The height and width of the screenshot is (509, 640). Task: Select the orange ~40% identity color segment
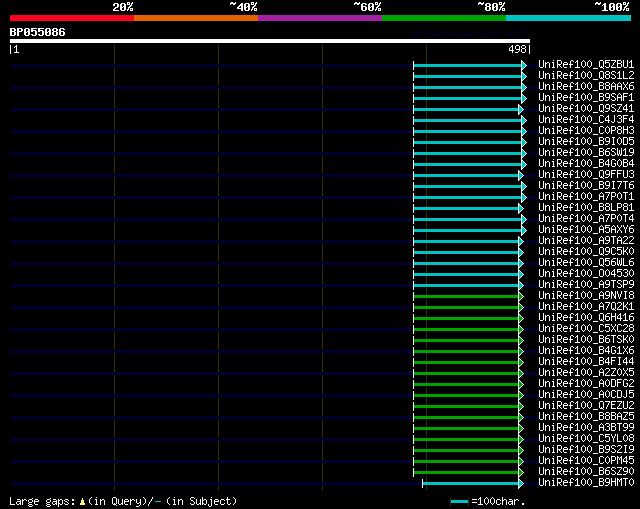pos(196,18)
